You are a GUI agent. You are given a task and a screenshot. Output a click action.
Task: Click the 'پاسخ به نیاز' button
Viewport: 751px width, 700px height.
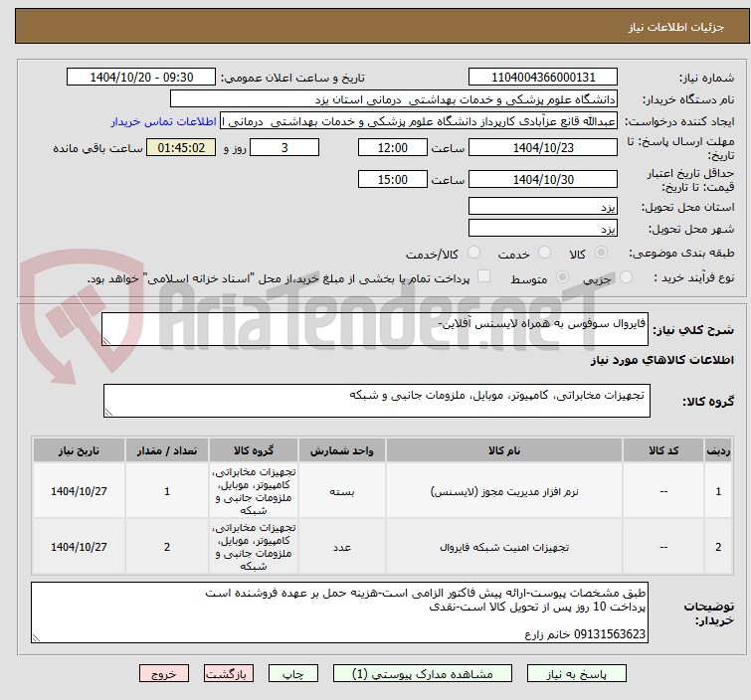point(576,674)
